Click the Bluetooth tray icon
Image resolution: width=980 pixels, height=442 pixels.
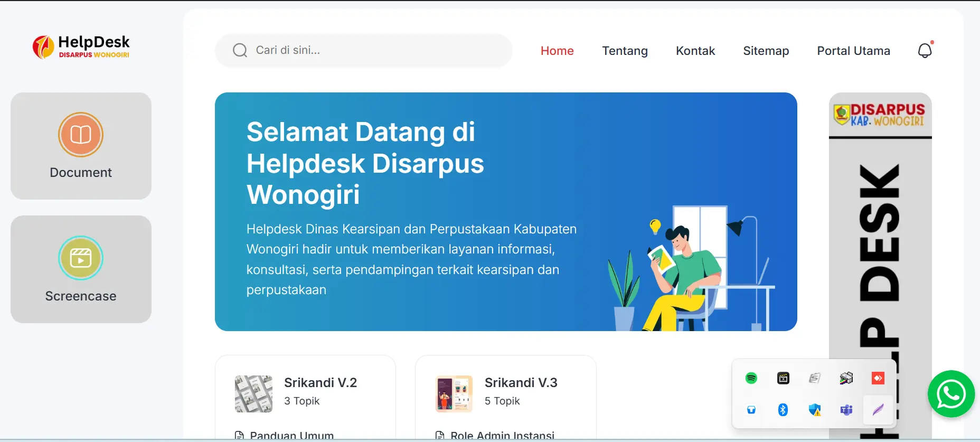783,410
